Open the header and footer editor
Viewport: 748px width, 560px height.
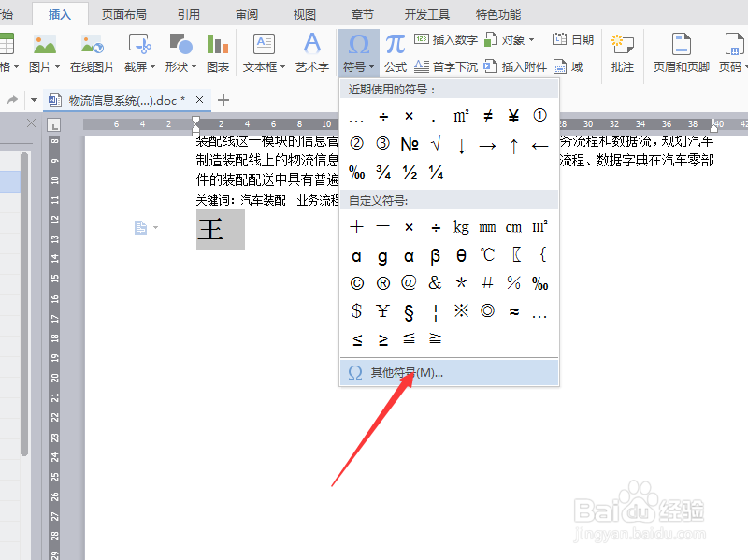click(680, 53)
